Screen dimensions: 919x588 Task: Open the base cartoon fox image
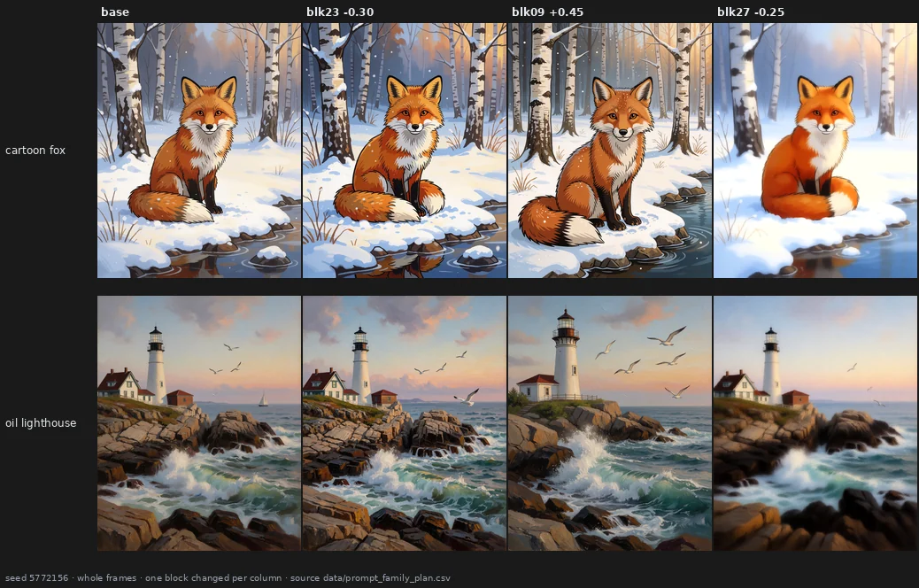point(199,150)
